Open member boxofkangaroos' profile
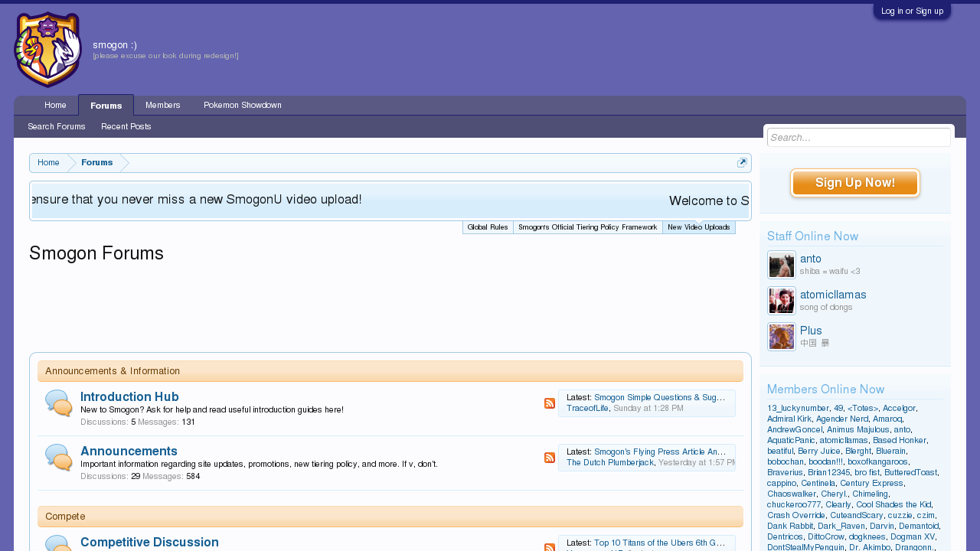Viewport: 980px width, 551px height. [877, 461]
